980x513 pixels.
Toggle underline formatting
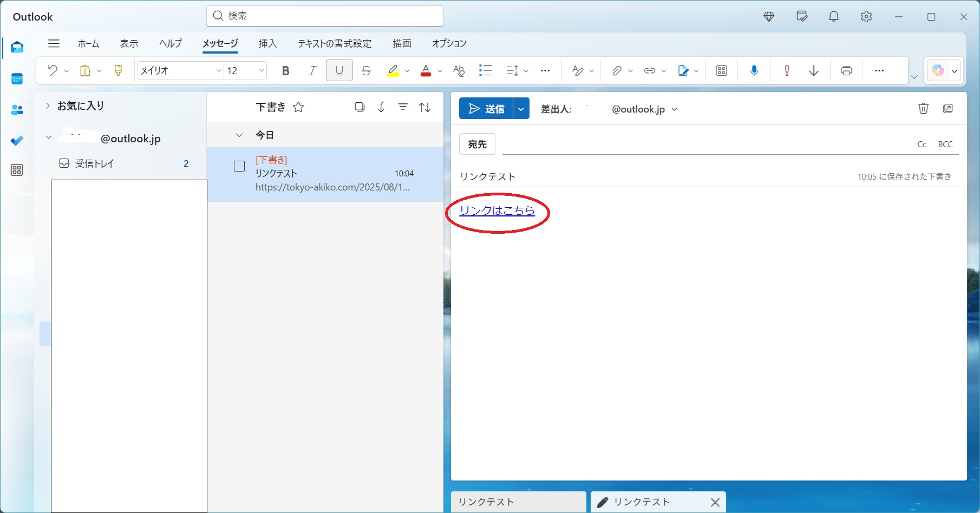click(x=339, y=71)
